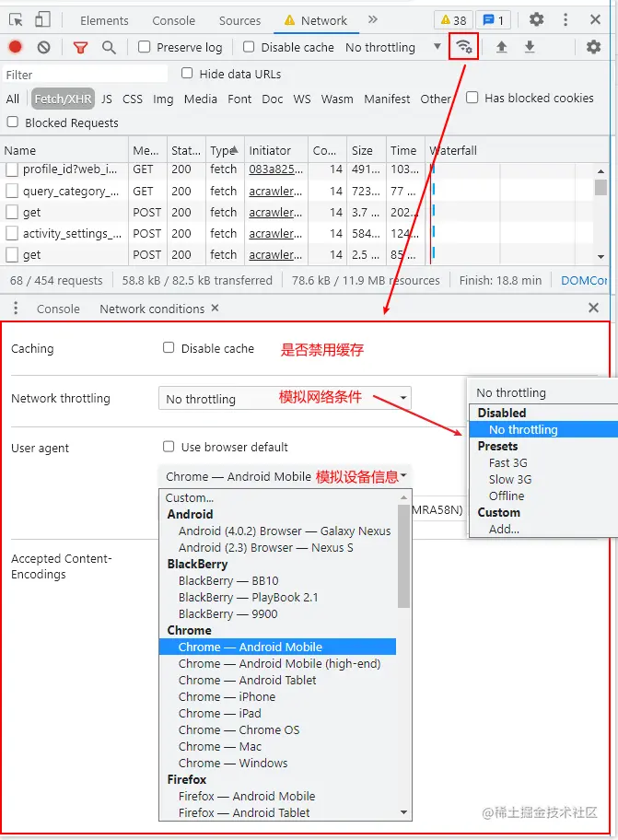Image resolution: width=618 pixels, height=840 pixels.
Task: Open the Network throttling select box
Action: (285, 398)
